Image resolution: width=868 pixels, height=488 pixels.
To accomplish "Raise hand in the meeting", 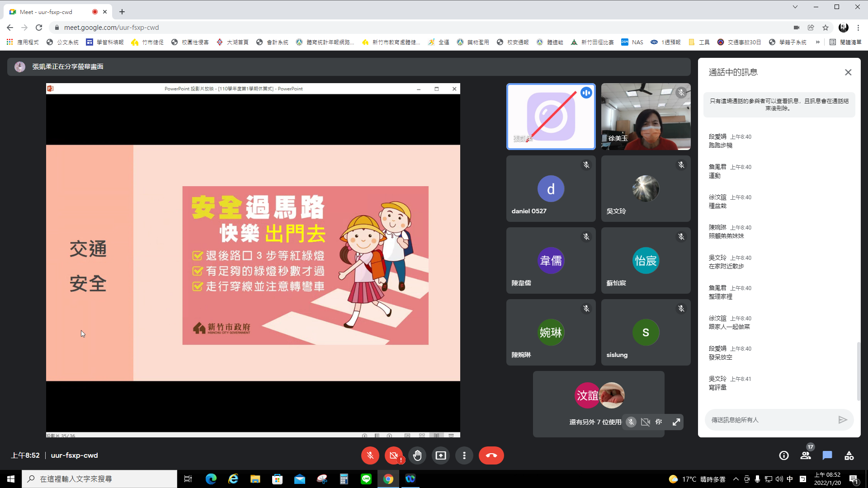I will tap(417, 455).
